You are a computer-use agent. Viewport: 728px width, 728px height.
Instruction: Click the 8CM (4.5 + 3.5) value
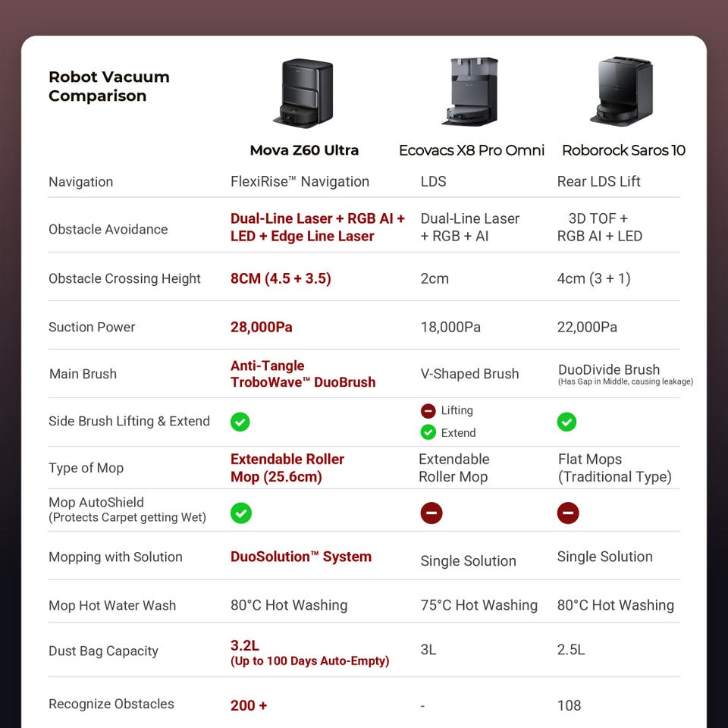(x=281, y=278)
